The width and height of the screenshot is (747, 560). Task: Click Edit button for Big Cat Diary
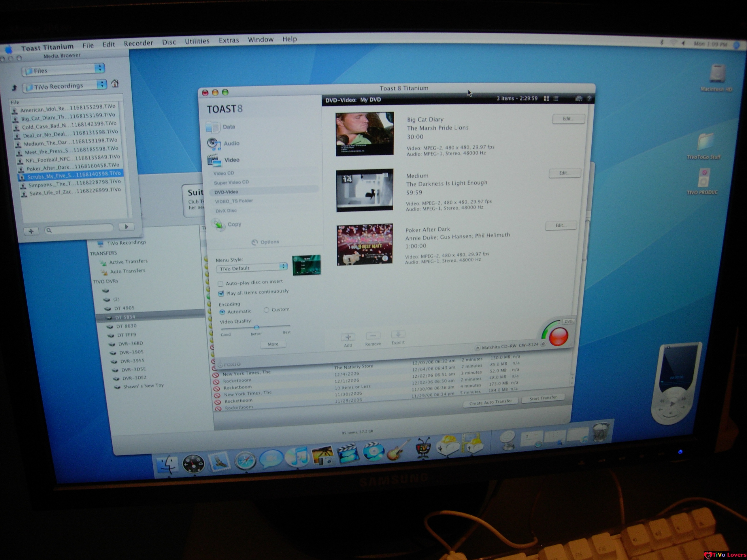[x=568, y=119]
